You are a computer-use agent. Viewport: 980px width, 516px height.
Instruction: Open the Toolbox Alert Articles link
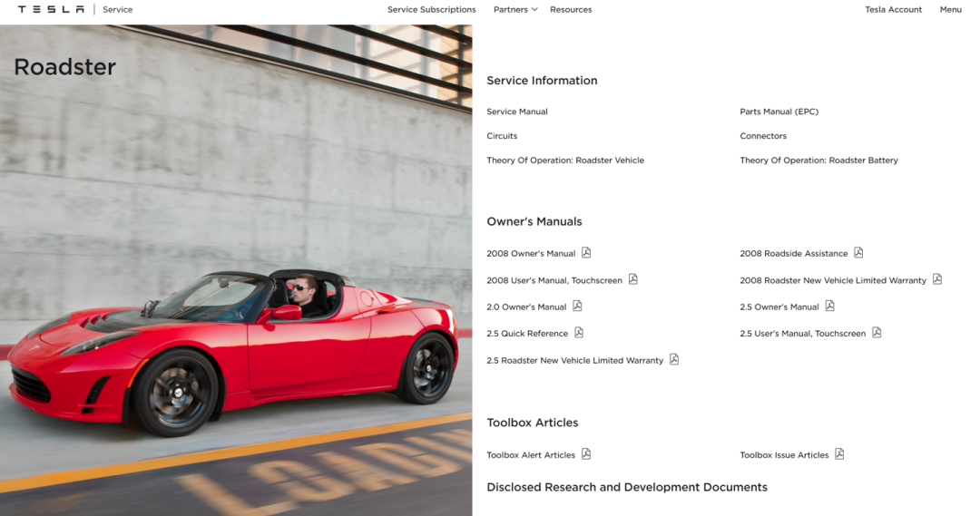[531, 454]
